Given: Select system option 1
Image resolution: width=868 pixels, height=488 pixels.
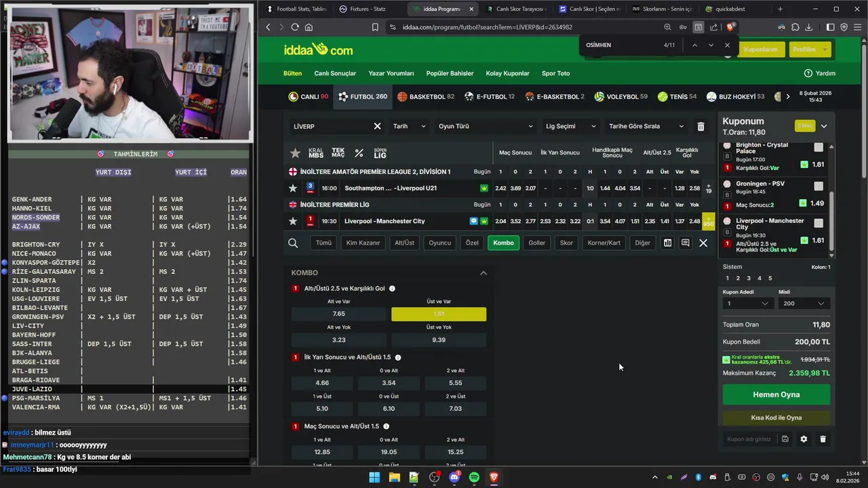Looking at the screenshot, I should click(x=727, y=279).
